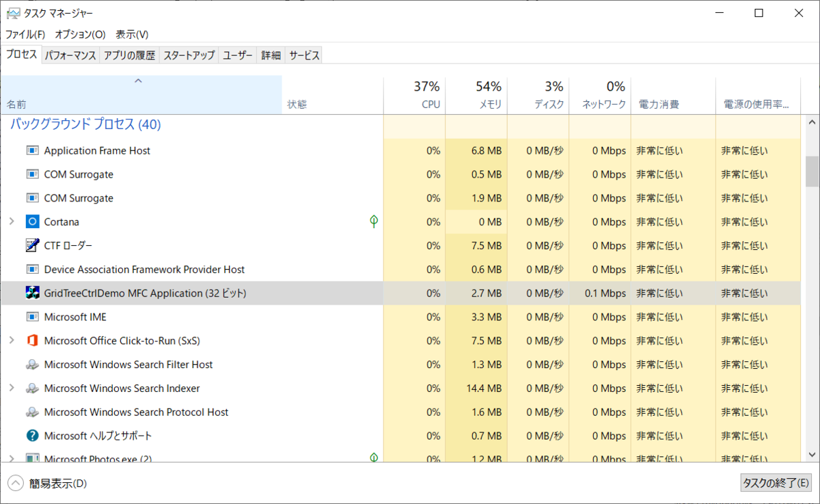Sort by the CPU column header
This screenshot has width=820, height=504.
415,95
